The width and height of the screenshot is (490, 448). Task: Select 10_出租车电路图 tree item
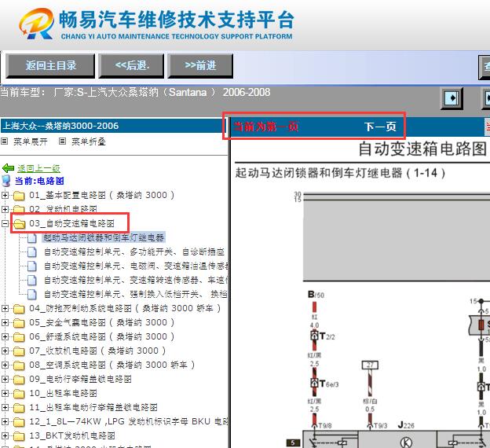[x=63, y=393]
